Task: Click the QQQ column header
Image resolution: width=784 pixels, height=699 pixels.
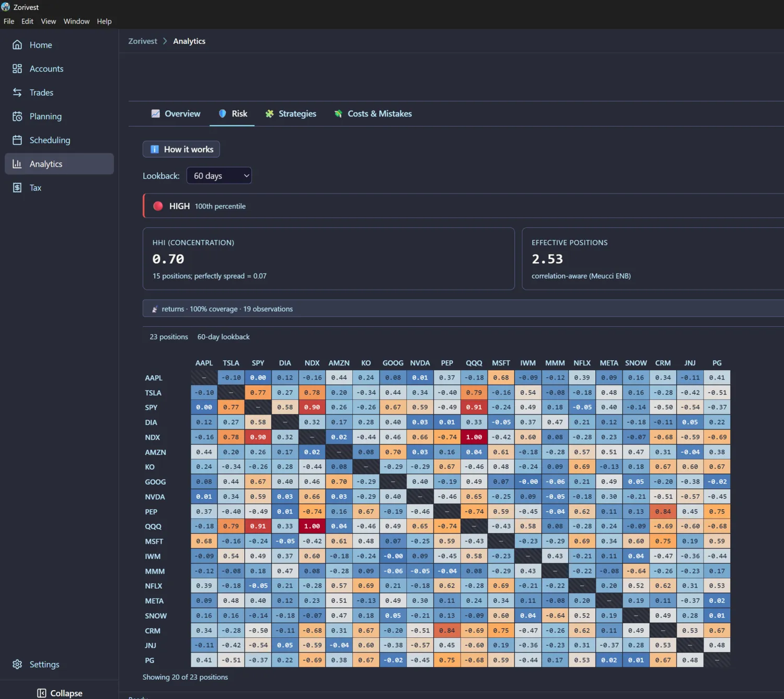Action: pos(474,363)
